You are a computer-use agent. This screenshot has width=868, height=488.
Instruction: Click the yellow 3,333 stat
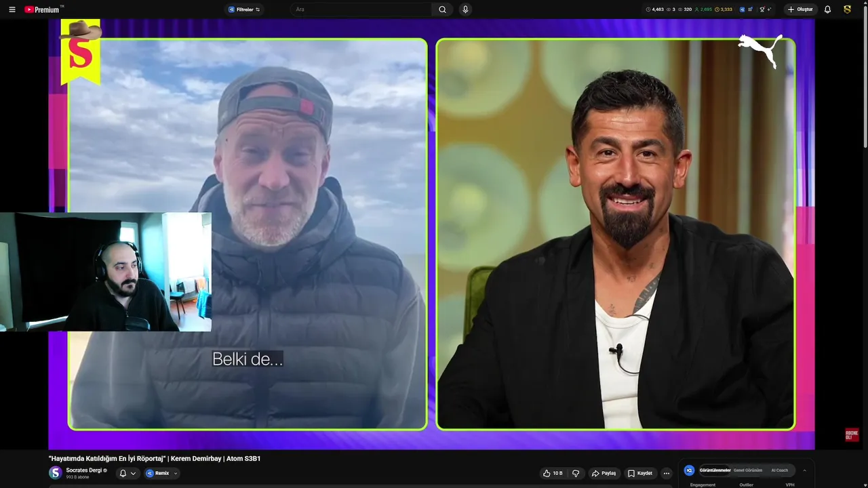pos(724,9)
